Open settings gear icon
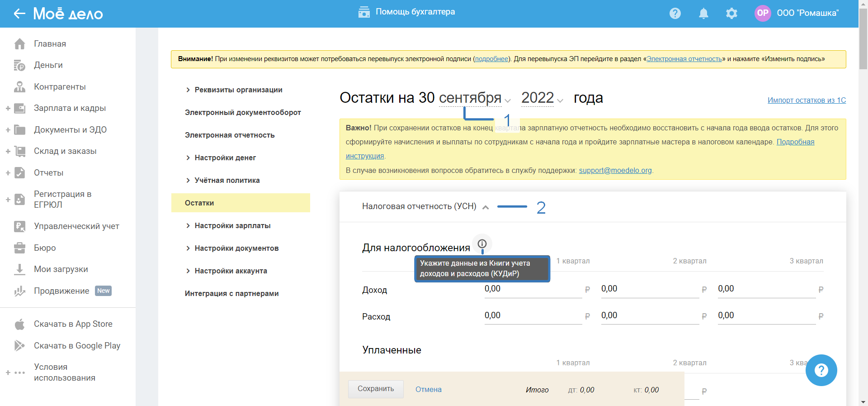This screenshot has height=406, width=868. pos(731,14)
